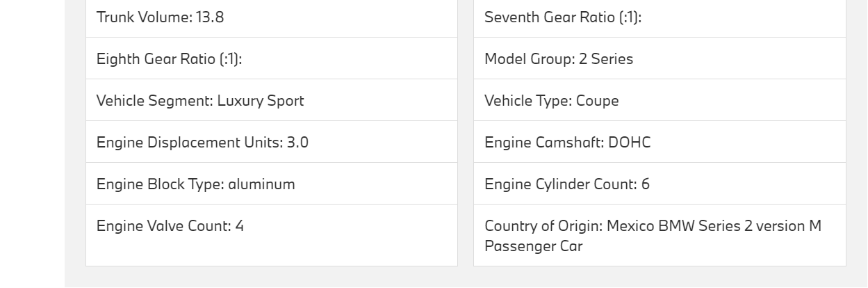This screenshot has height=288, width=868.
Task: Click the 13.8 trunk volume value
Action: pyautogui.click(x=210, y=17)
